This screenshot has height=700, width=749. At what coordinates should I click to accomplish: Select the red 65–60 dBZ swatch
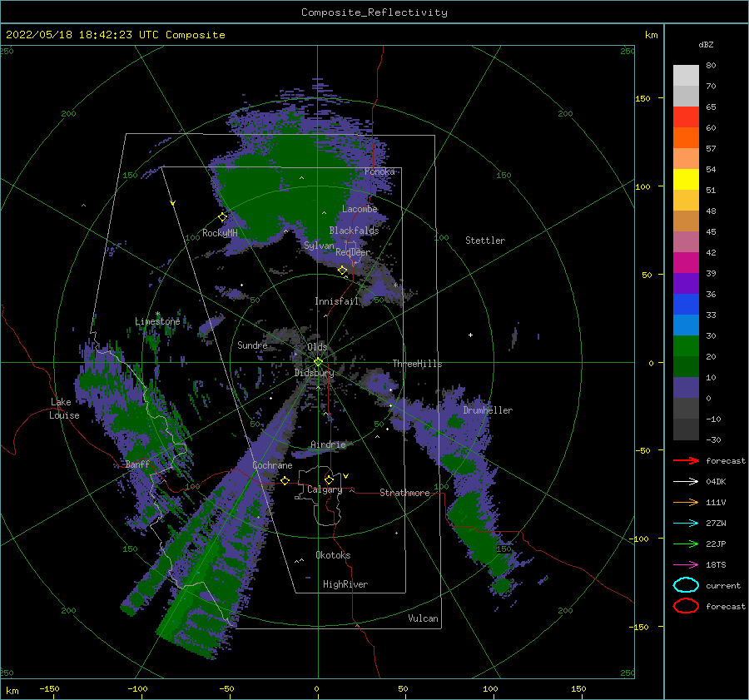click(x=686, y=117)
